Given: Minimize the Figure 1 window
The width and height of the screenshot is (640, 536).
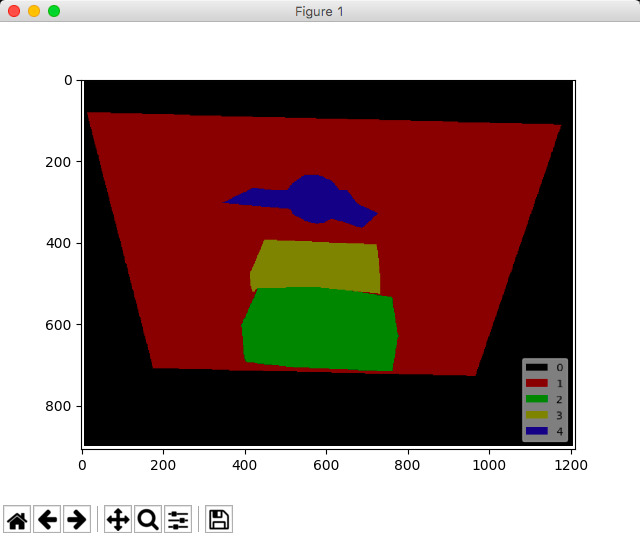Looking at the screenshot, I should pos(34,11).
